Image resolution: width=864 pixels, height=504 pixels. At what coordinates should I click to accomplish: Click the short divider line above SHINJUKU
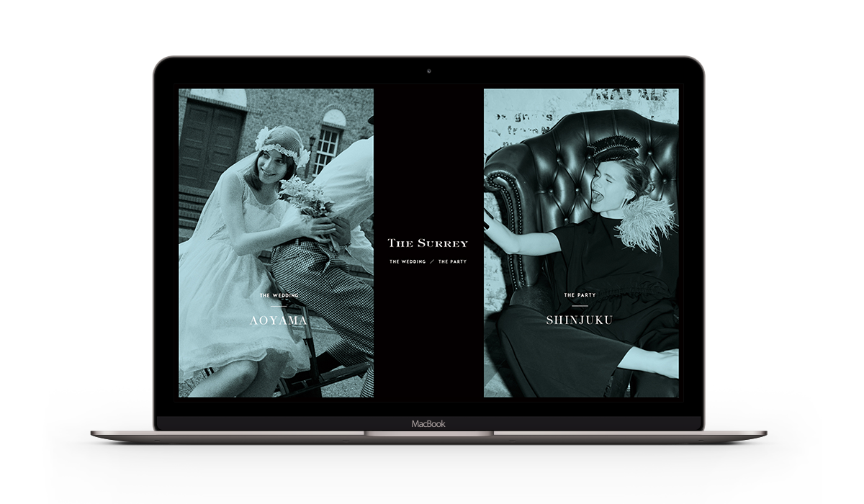point(580,307)
